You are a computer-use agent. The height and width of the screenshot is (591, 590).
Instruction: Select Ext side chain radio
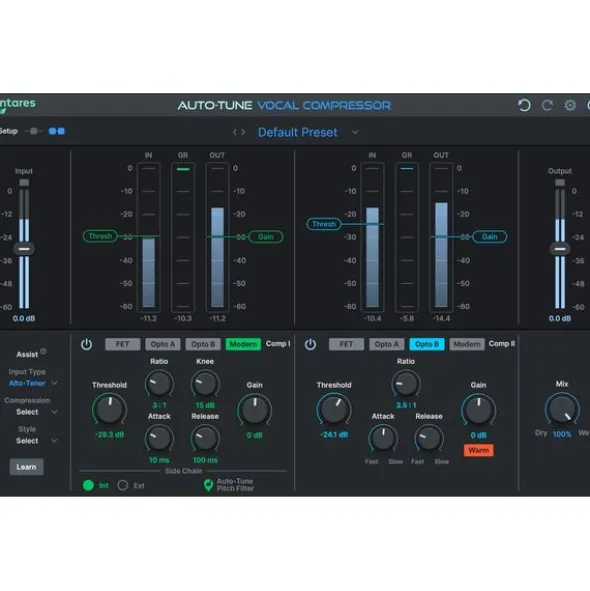(x=123, y=485)
